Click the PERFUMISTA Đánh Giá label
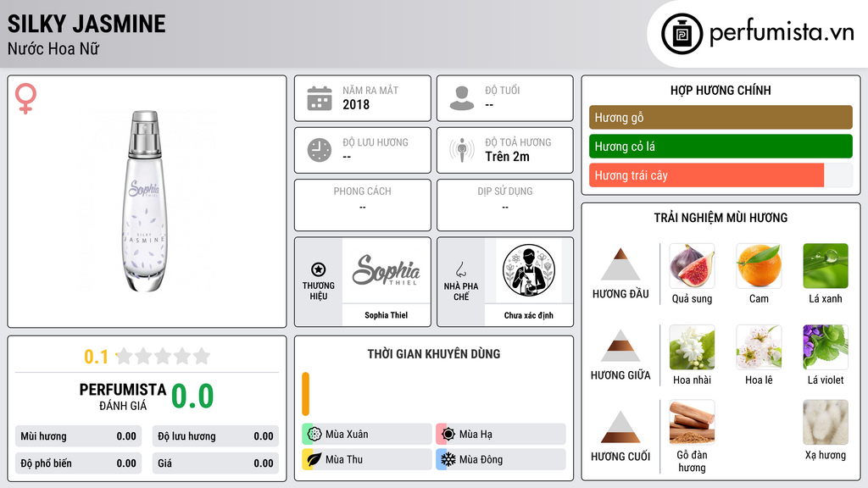 (123, 396)
